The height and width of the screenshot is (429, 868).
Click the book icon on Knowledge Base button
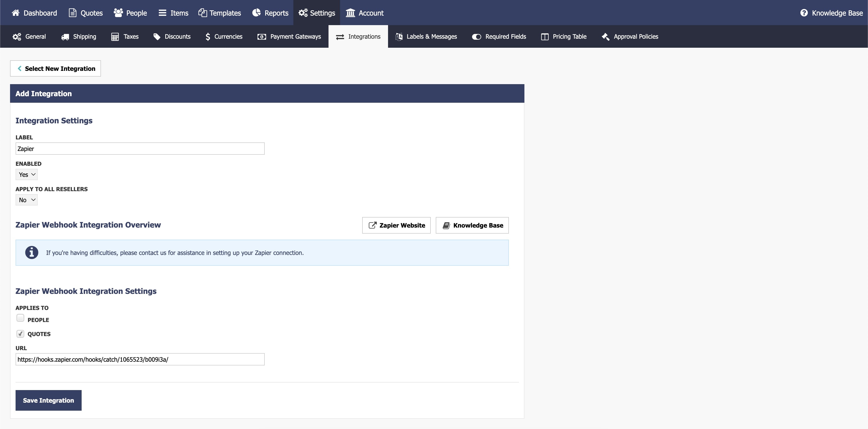click(446, 225)
